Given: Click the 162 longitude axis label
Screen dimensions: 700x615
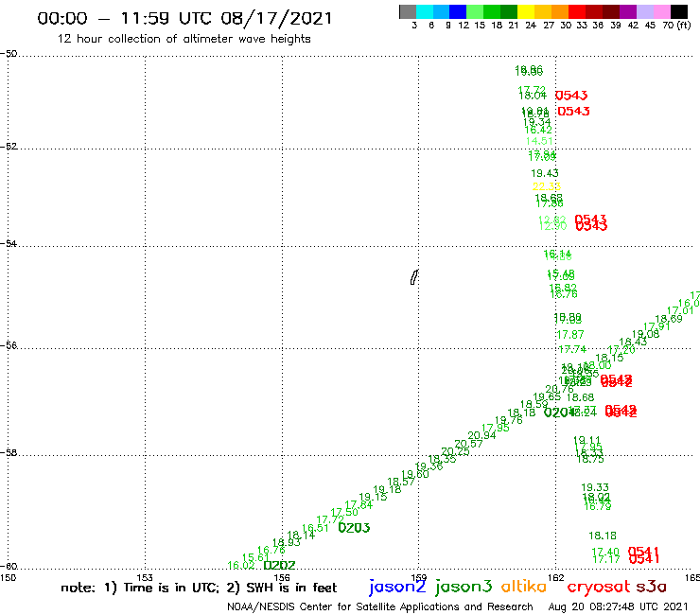Looking at the screenshot, I should [x=556, y=578].
